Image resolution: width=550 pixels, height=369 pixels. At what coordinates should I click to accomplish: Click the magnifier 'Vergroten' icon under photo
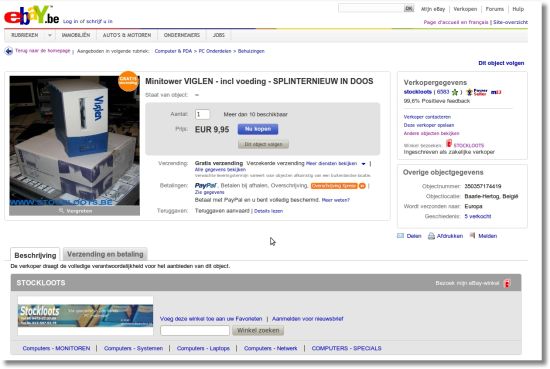[x=62, y=211]
